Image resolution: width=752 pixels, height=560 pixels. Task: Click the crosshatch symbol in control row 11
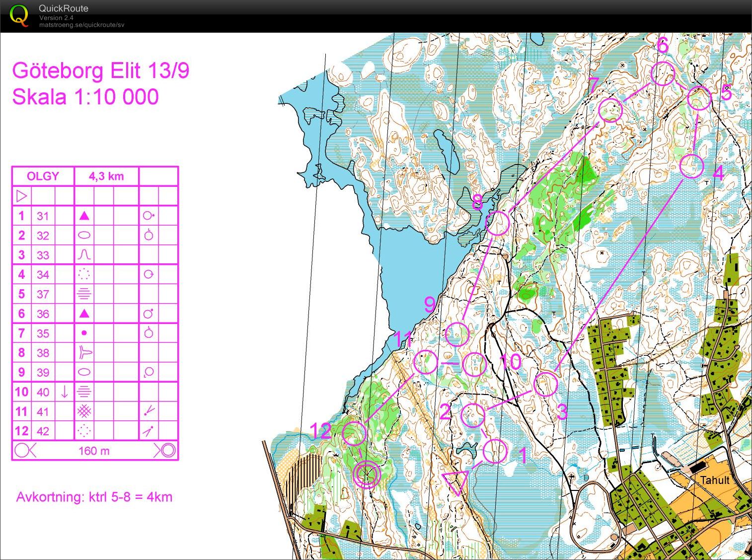click(x=84, y=411)
